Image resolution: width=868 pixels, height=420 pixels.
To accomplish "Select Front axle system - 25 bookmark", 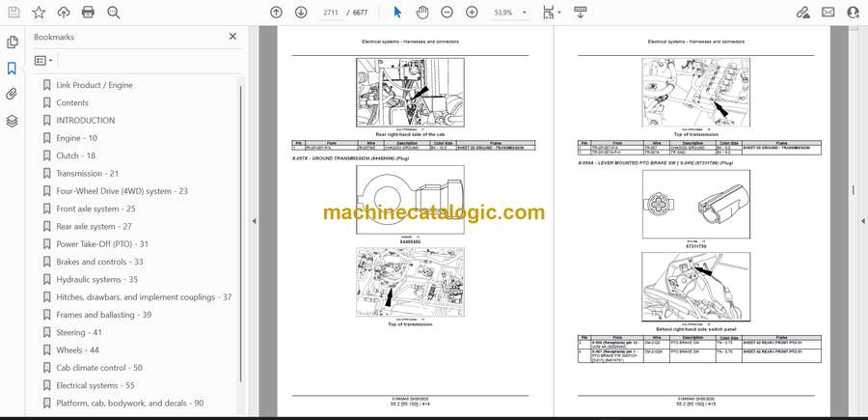I will point(95,209).
